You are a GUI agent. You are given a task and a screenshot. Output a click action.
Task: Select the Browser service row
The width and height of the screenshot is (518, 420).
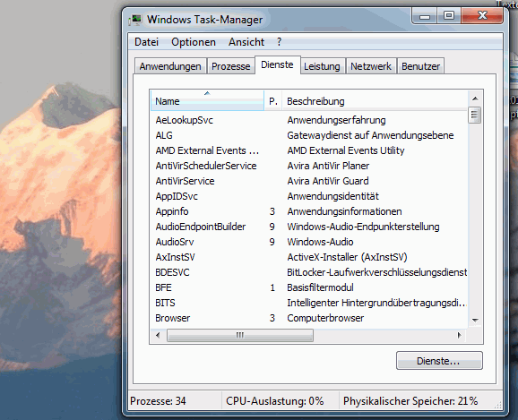[309, 318]
